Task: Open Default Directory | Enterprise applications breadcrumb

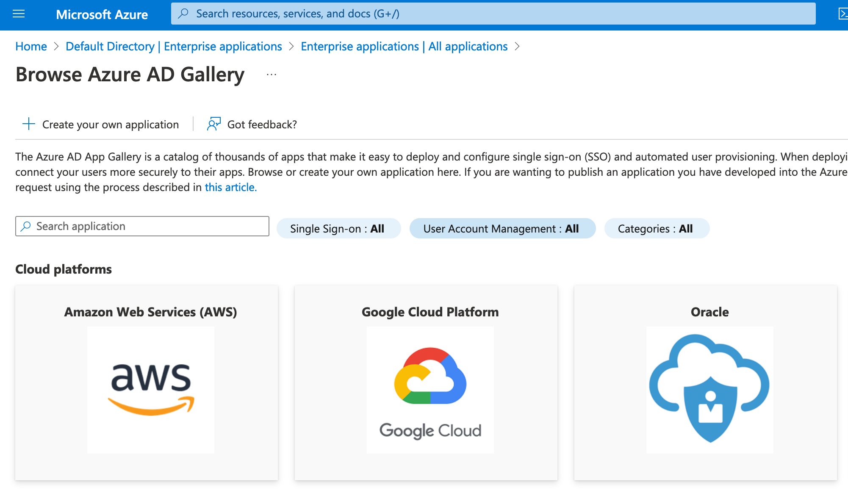Action: coord(174,46)
